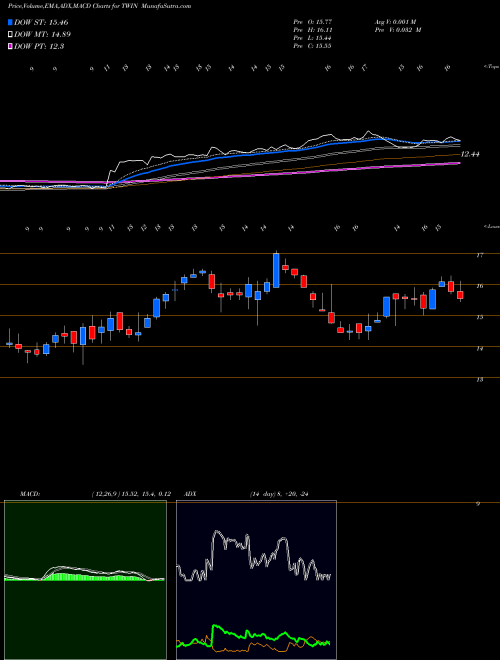Click the 'ADX' panel heading
The height and width of the screenshot is (660, 500).
(x=191, y=494)
